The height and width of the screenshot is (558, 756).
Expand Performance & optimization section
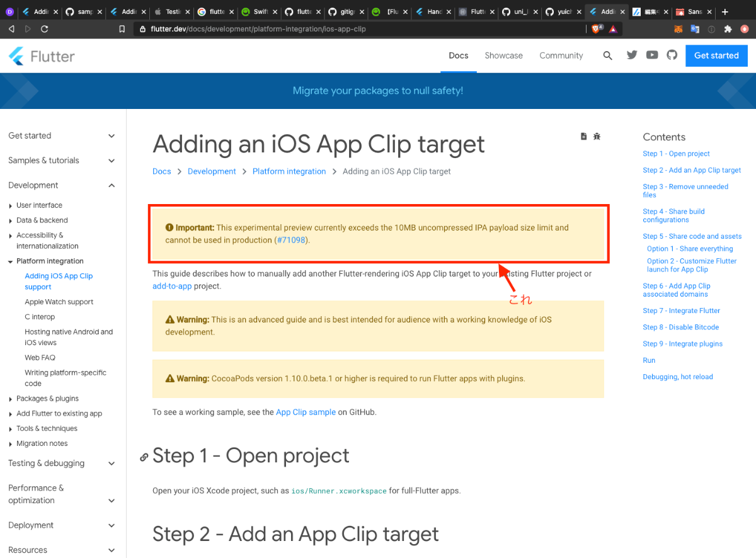click(x=62, y=494)
